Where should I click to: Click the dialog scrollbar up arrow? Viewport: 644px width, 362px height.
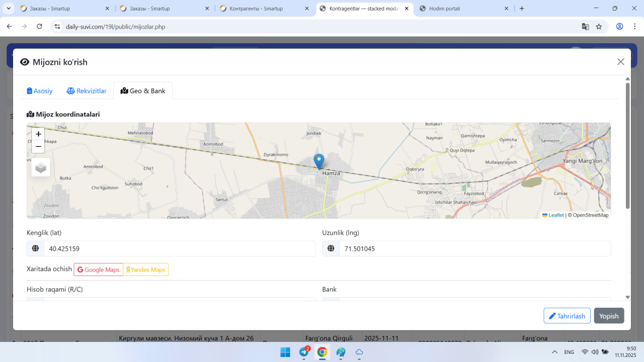627,79
